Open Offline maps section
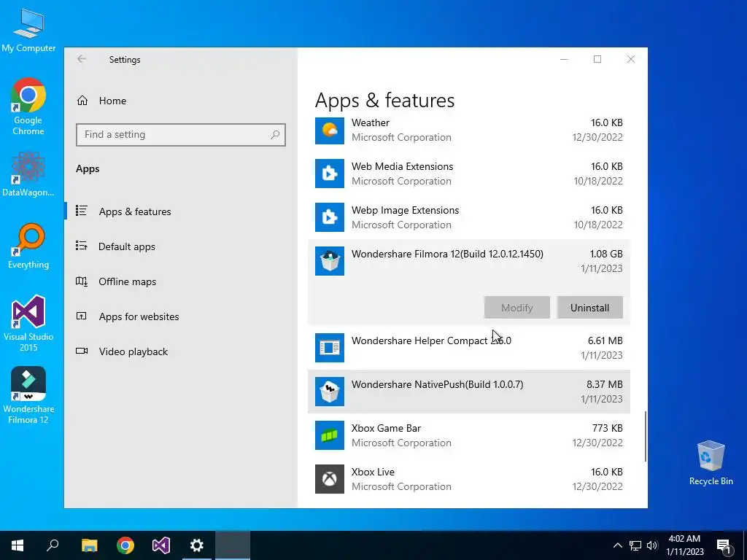 pos(180,281)
